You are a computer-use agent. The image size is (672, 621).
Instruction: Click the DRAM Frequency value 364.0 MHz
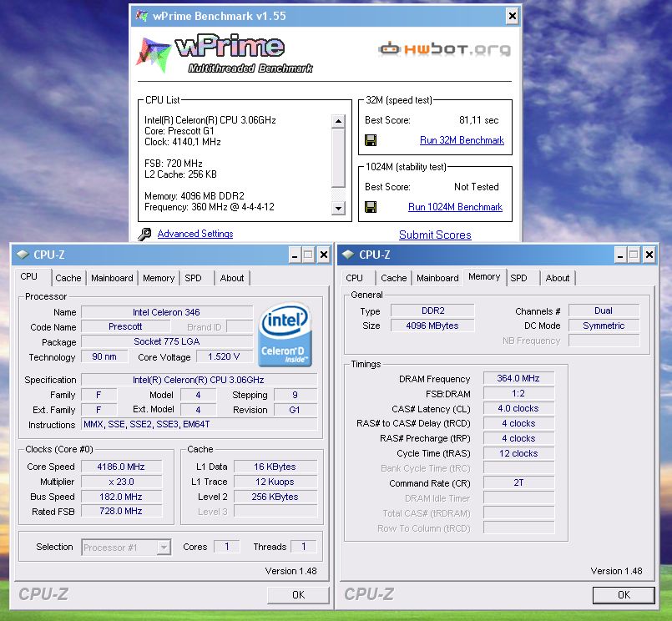[518, 378]
